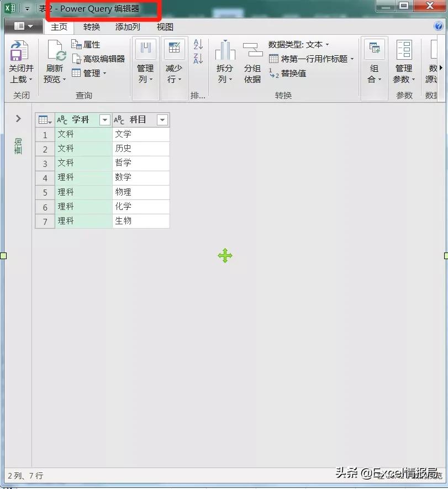The image size is (448, 489).
Task: Open the 科目 column filter dropdown
Action: tap(162, 120)
